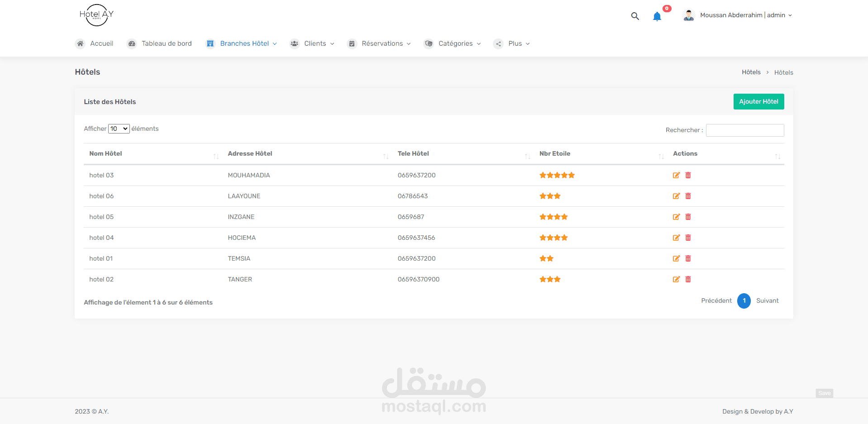Sort table by Nom Hôtel arrows
The width and height of the screenshot is (868, 424).
[216, 157]
